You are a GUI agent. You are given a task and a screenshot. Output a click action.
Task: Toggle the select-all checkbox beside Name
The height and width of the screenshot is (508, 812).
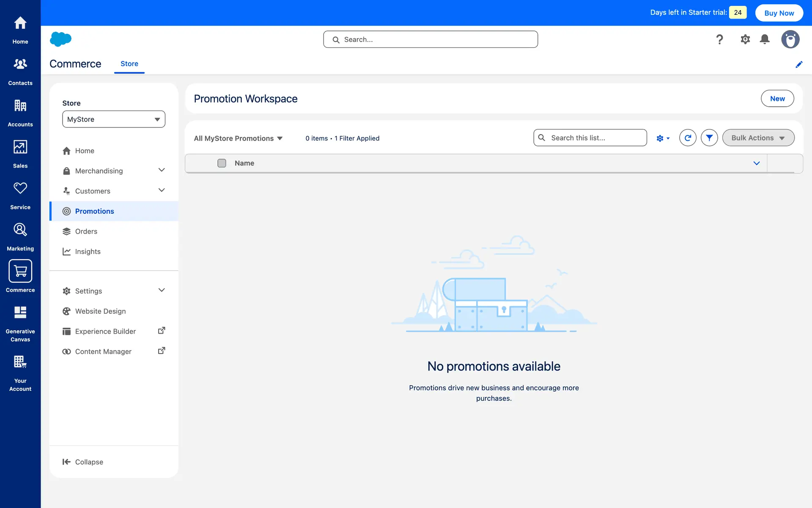pos(222,163)
